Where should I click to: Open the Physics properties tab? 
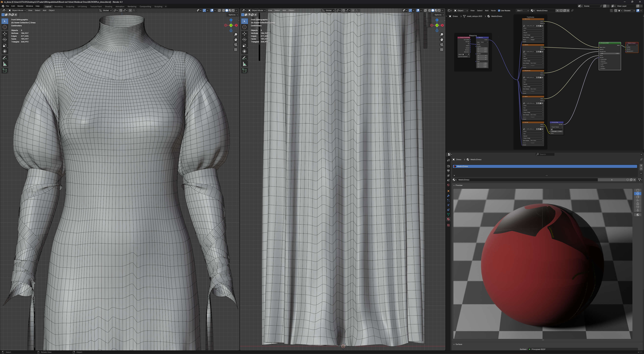coord(448,205)
